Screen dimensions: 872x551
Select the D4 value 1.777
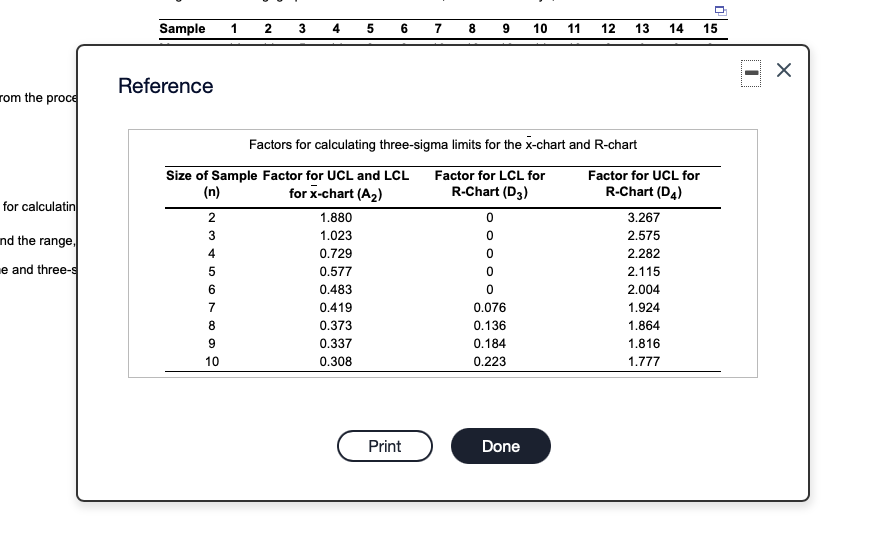pos(643,361)
